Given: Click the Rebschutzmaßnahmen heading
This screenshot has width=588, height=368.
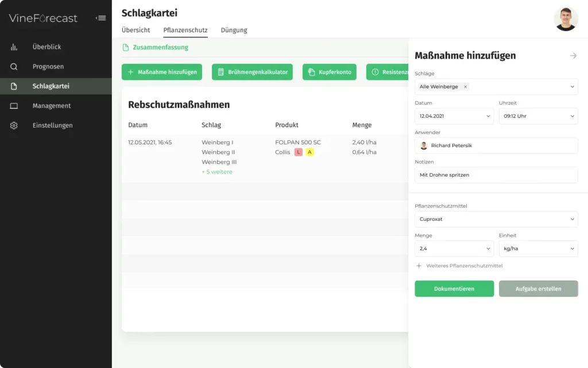Looking at the screenshot, I should pos(179,105).
